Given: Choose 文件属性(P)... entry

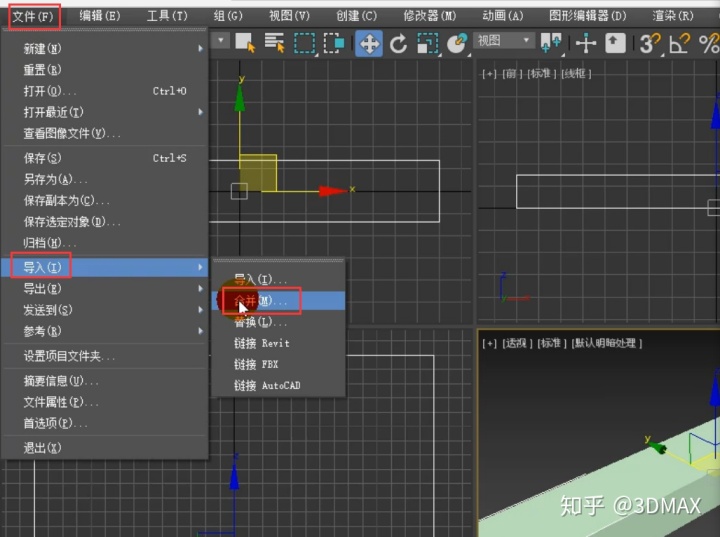Looking at the screenshot, I should [x=105, y=402].
